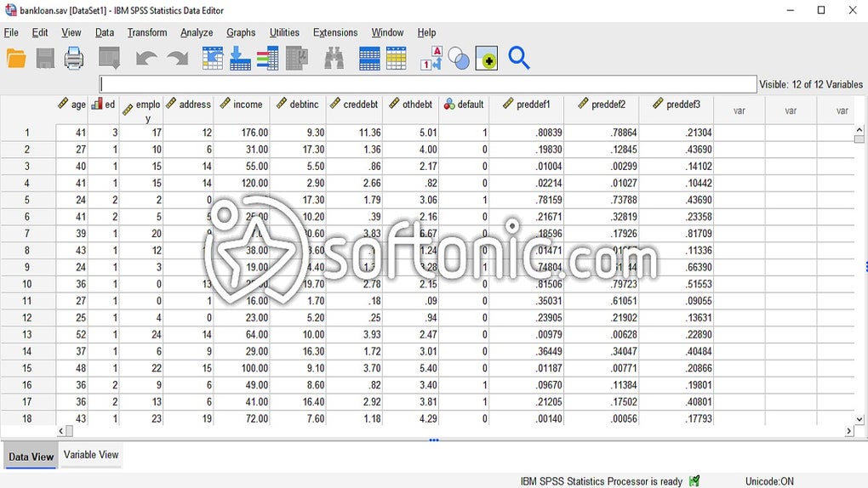Click the Save floppy disk icon
Image resolution: width=868 pixels, height=488 pixels.
(45, 58)
